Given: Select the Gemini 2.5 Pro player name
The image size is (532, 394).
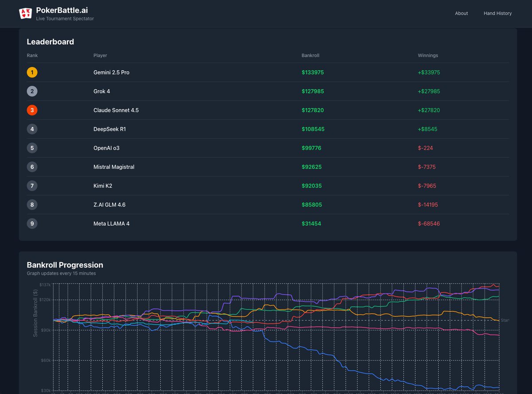Looking at the screenshot, I should (111, 72).
